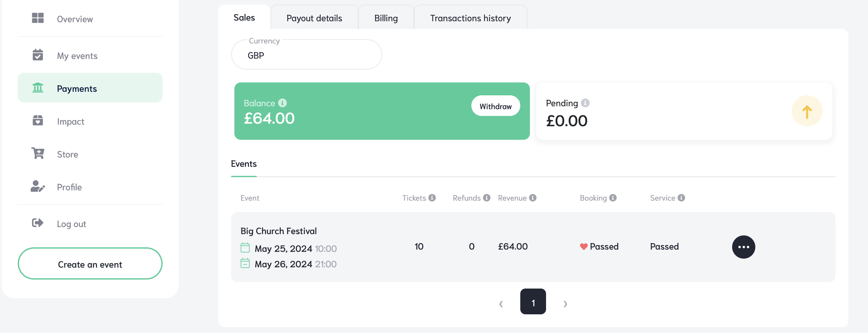Click the Service column info icon

[681, 198]
